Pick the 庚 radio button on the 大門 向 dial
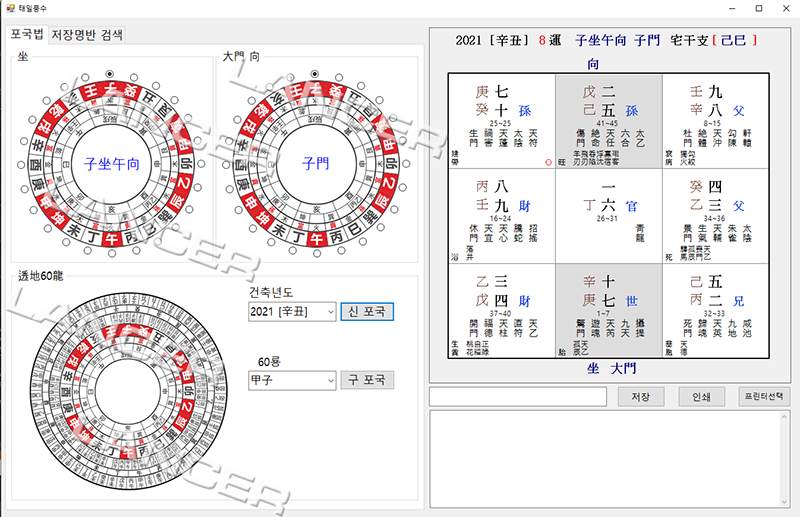The width and height of the screenshot is (800, 517). click(230, 189)
